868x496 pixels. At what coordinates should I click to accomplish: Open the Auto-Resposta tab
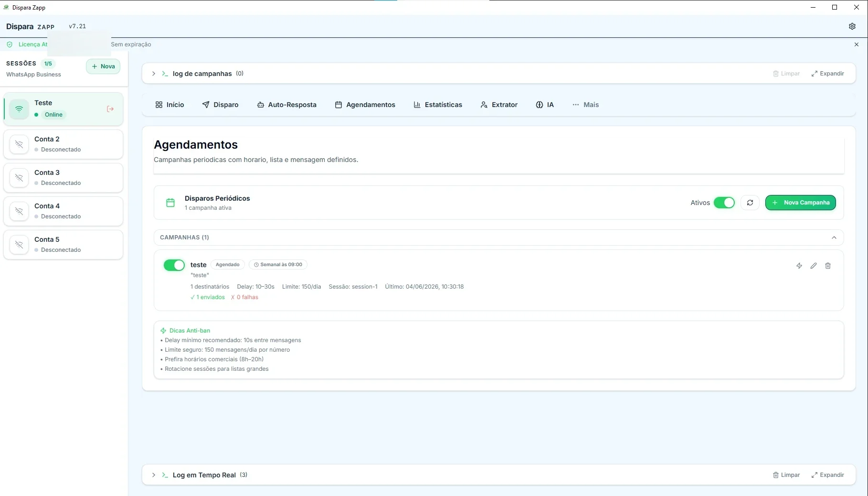(x=286, y=105)
